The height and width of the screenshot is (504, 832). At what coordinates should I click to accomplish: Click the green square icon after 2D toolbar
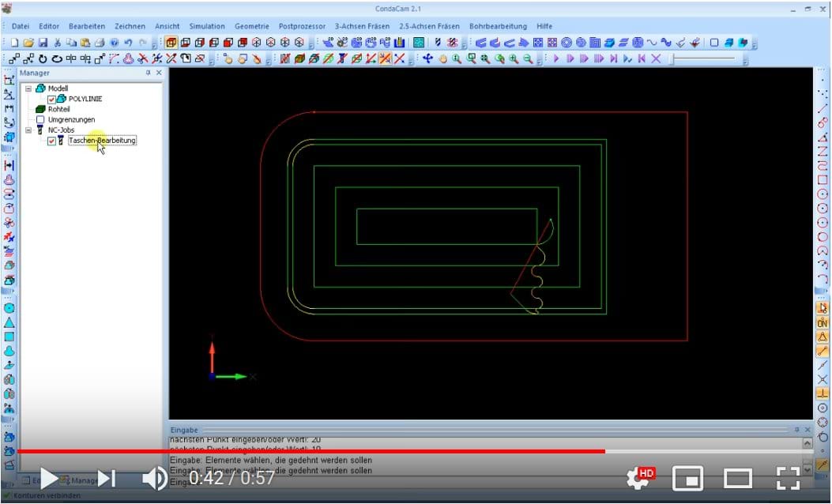point(419,43)
